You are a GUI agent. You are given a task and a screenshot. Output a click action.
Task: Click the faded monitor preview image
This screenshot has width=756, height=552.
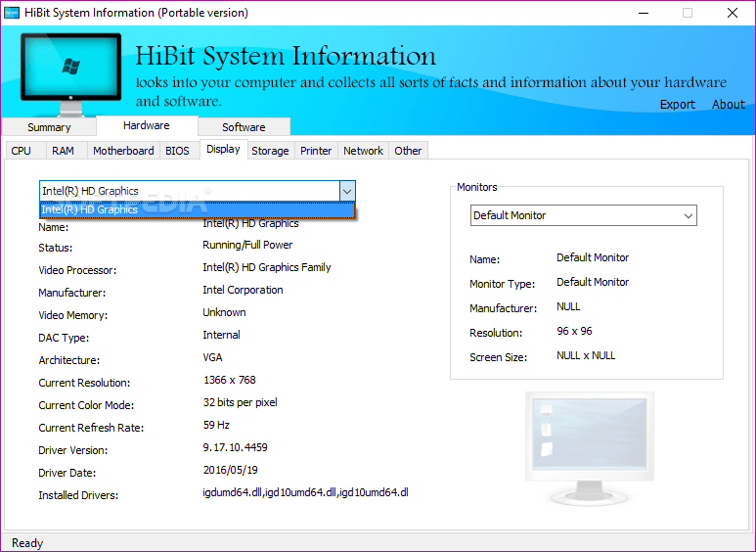click(589, 448)
